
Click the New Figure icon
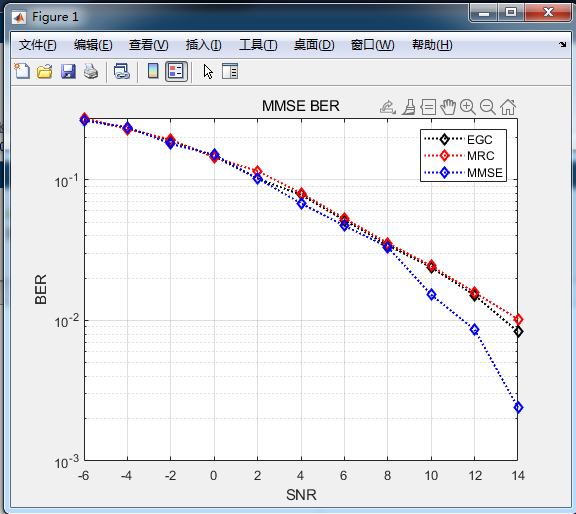click(x=22, y=71)
